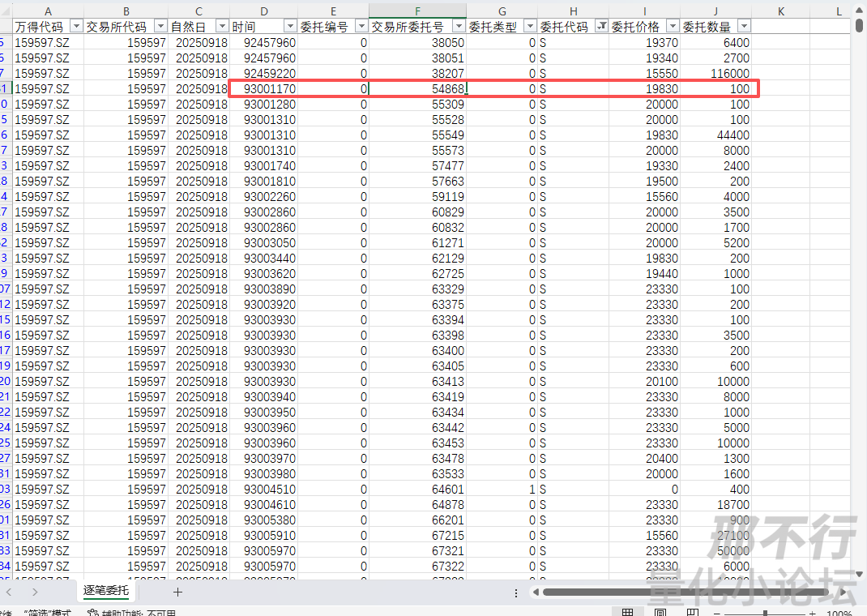Image resolution: width=867 pixels, height=616 pixels.
Task: Open the 委托价格 filter dropdown
Action: point(673,27)
